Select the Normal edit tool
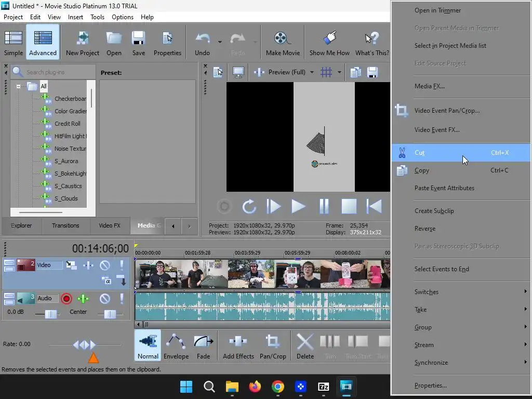The image size is (532, 399). [148, 345]
